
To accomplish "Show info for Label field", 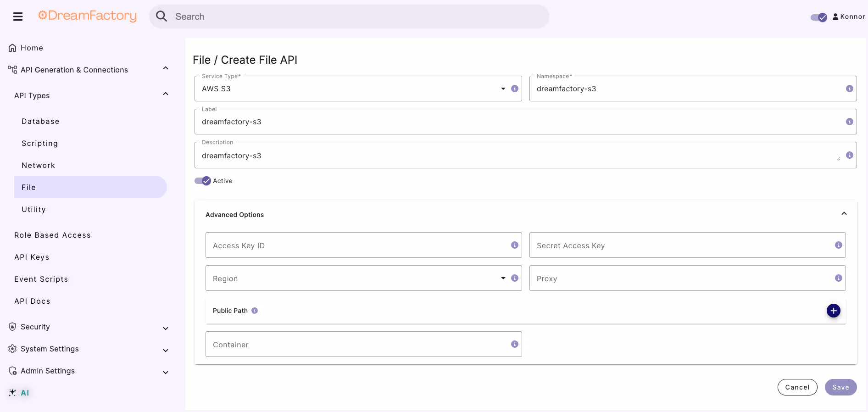I will coord(850,122).
